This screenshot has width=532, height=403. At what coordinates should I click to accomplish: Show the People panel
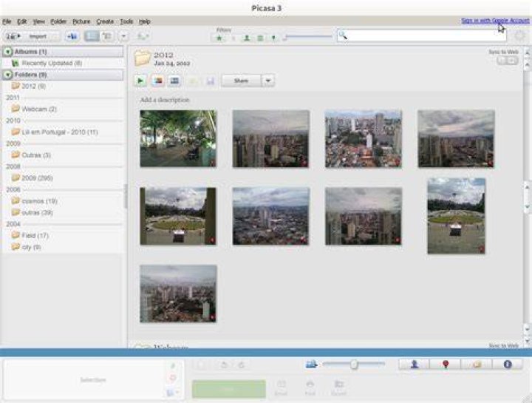tap(414, 365)
